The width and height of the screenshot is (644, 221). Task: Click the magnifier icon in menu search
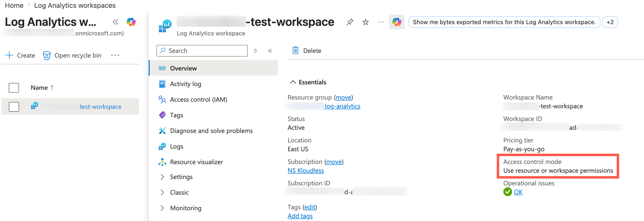coord(163,51)
